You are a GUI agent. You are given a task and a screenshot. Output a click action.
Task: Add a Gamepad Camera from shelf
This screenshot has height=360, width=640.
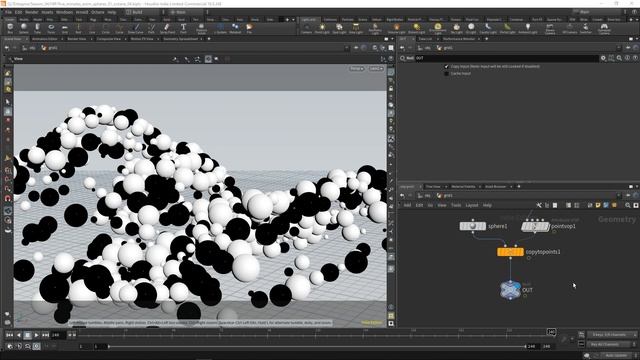(x=604, y=28)
